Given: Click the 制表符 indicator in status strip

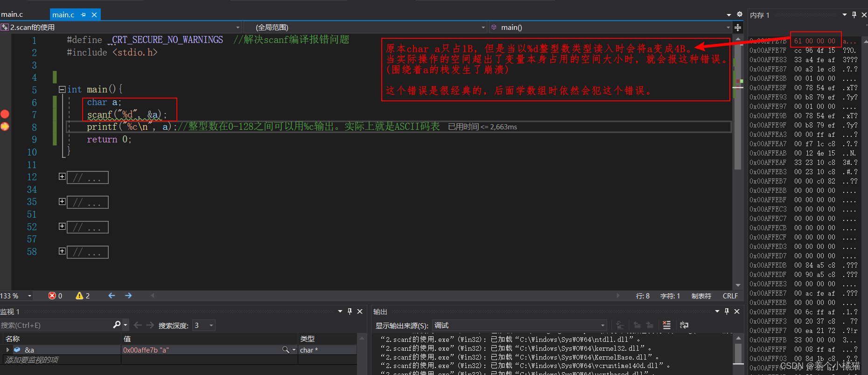Looking at the screenshot, I should click(701, 296).
